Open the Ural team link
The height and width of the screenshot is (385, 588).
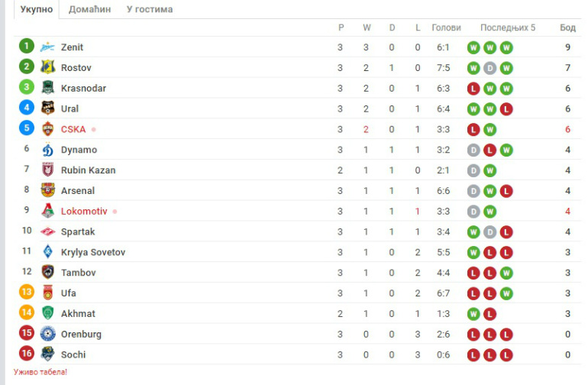69,108
